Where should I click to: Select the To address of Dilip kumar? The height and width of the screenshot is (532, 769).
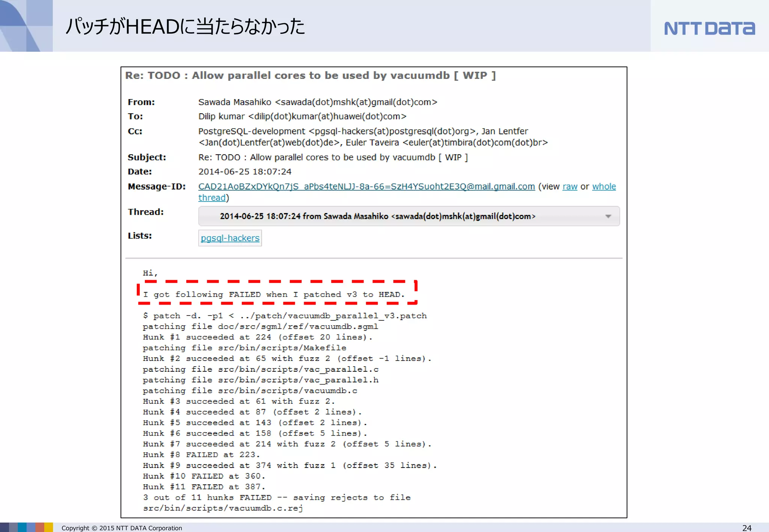coord(302,116)
